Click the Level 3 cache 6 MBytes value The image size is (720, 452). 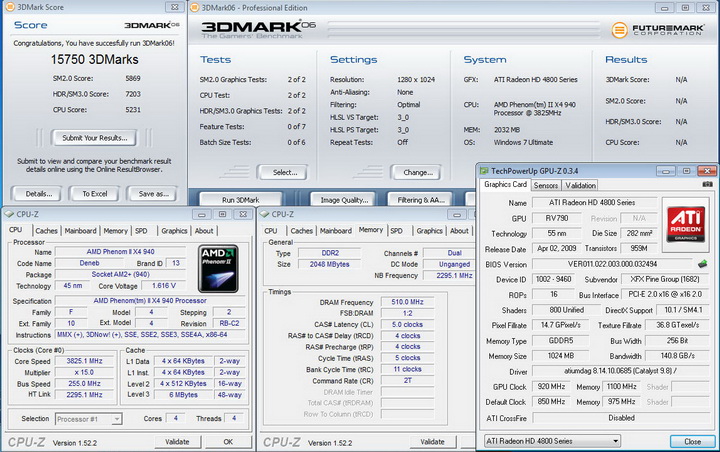[183, 395]
